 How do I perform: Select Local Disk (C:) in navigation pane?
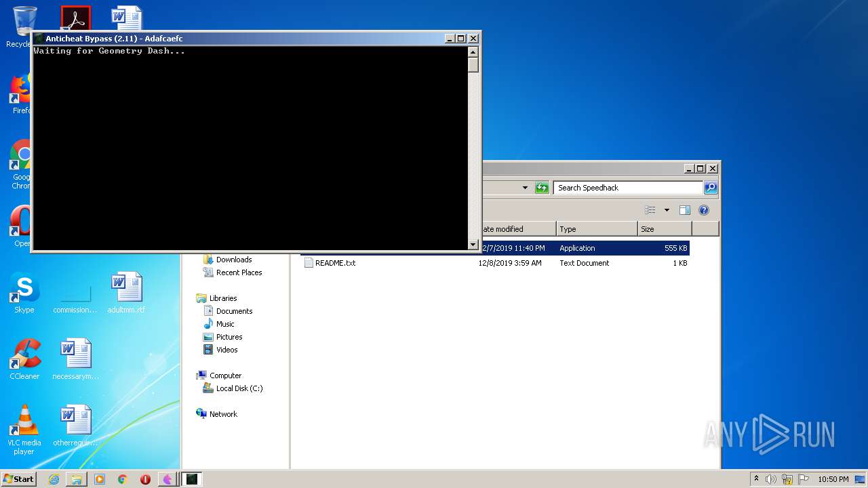(x=239, y=388)
